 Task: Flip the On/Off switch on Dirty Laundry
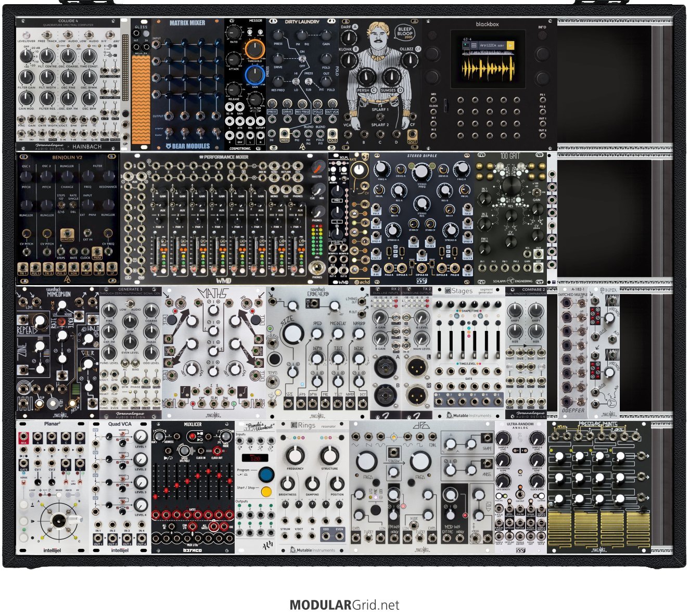302,58
